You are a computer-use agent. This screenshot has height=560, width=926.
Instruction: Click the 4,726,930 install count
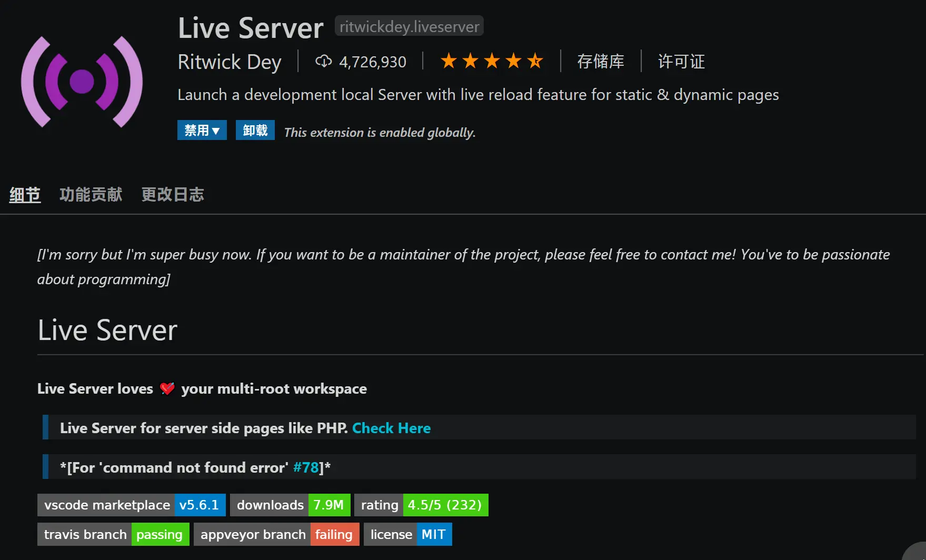pos(373,62)
